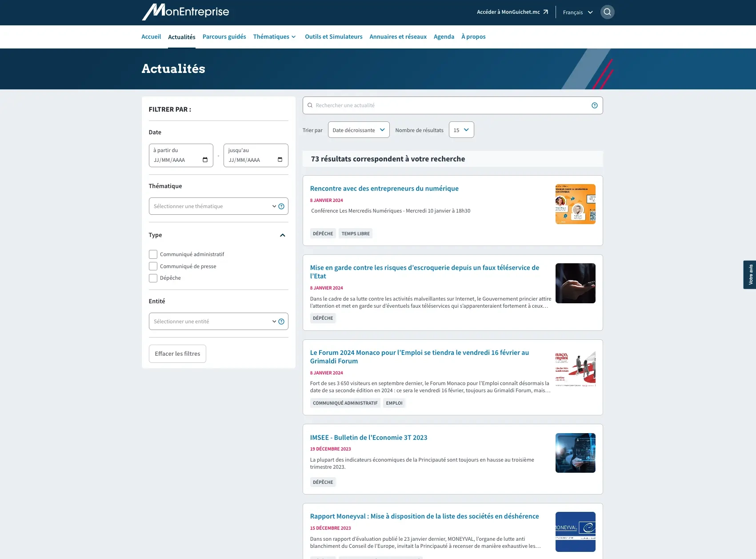Image resolution: width=756 pixels, height=559 pixels.
Task: Expand the Thématiques navigation menu
Action: (275, 36)
